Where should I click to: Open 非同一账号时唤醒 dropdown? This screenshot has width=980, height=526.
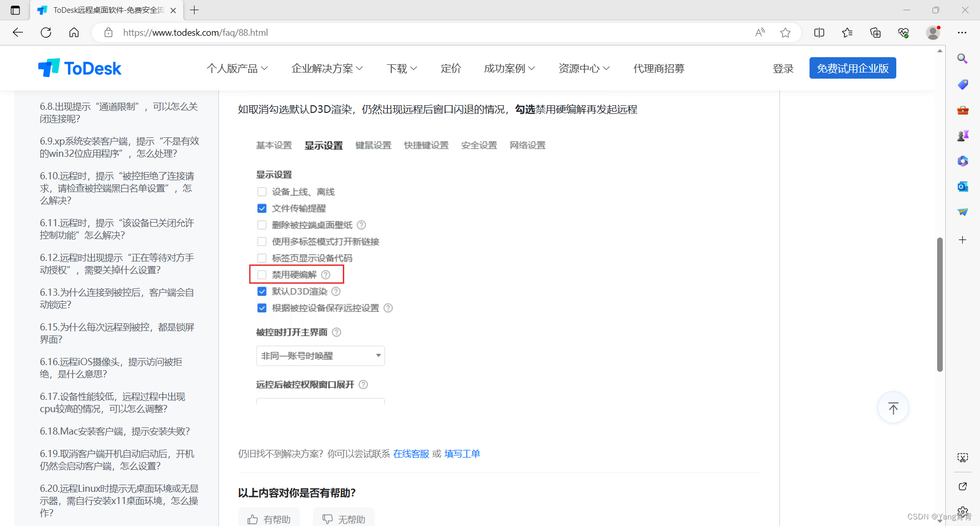point(321,356)
